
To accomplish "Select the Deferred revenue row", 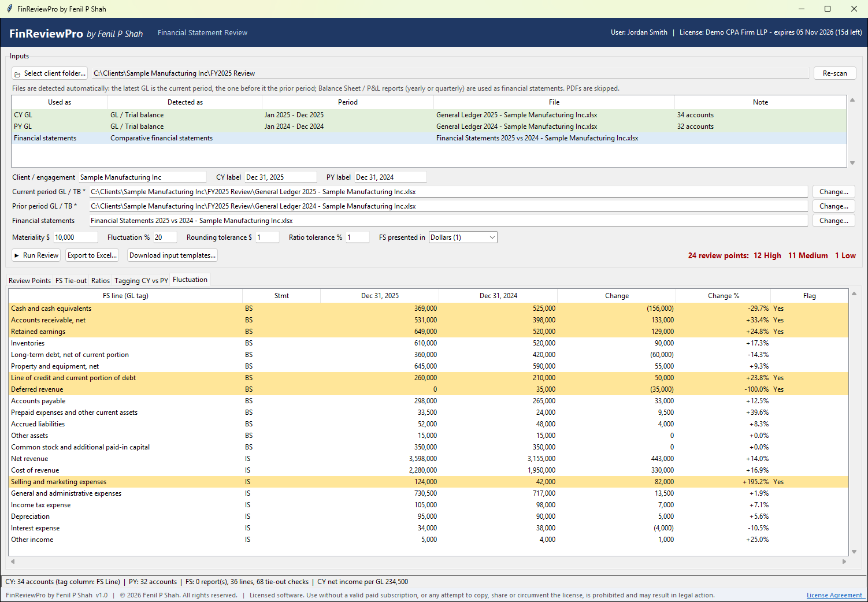I will pyautogui.click(x=428, y=389).
